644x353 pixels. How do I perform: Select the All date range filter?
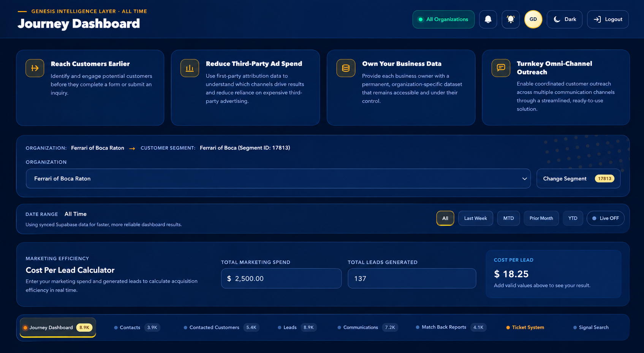coord(445,218)
